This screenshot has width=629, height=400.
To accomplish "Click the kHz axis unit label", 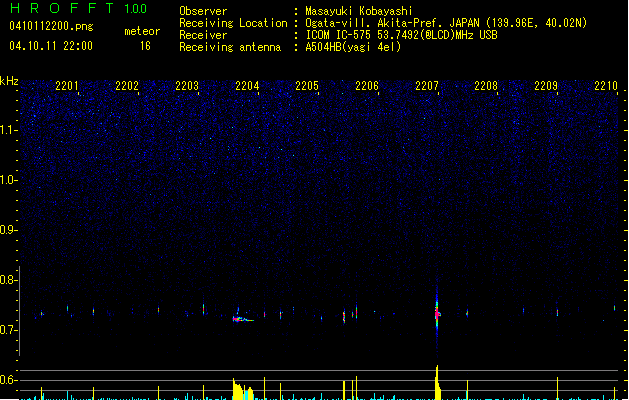I will tap(9, 81).
